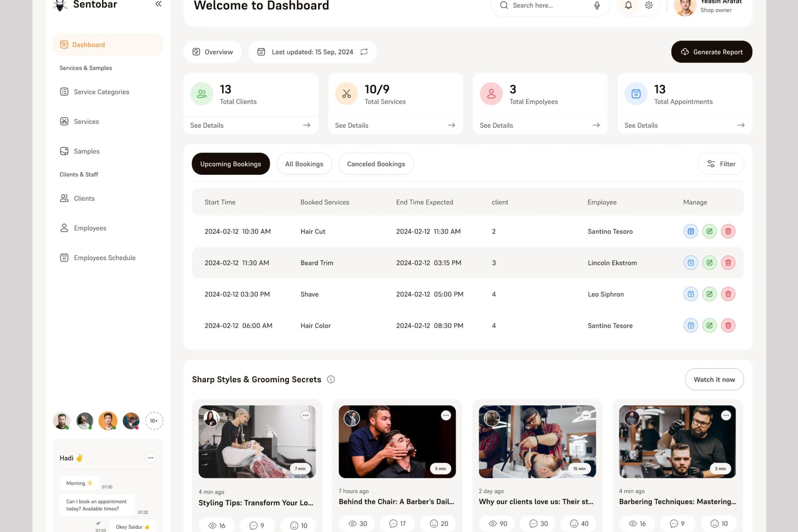Click the refresh icon next to Last updated
The width and height of the screenshot is (798, 532).
point(364,52)
